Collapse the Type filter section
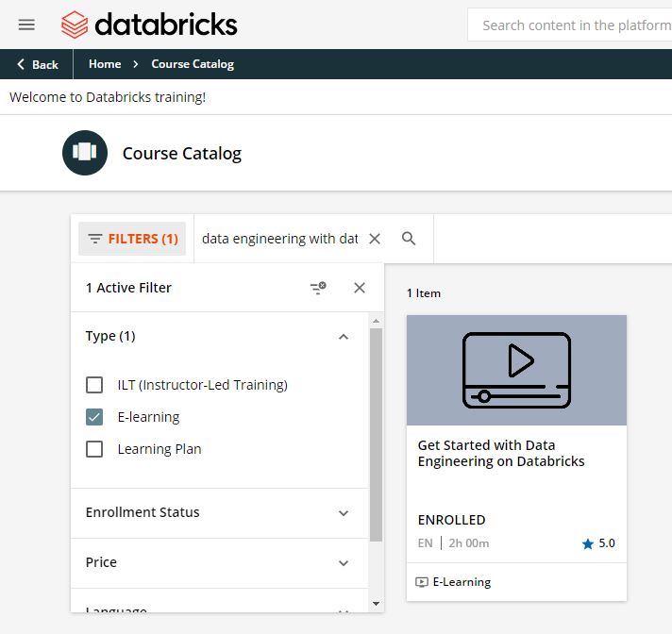The height and width of the screenshot is (634, 672). click(344, 337)
